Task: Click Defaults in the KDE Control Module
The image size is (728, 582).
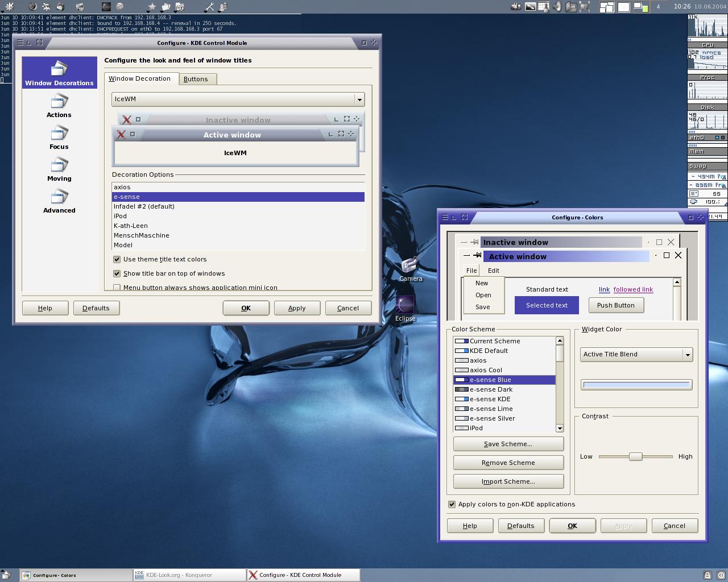Action: point(96,308)
